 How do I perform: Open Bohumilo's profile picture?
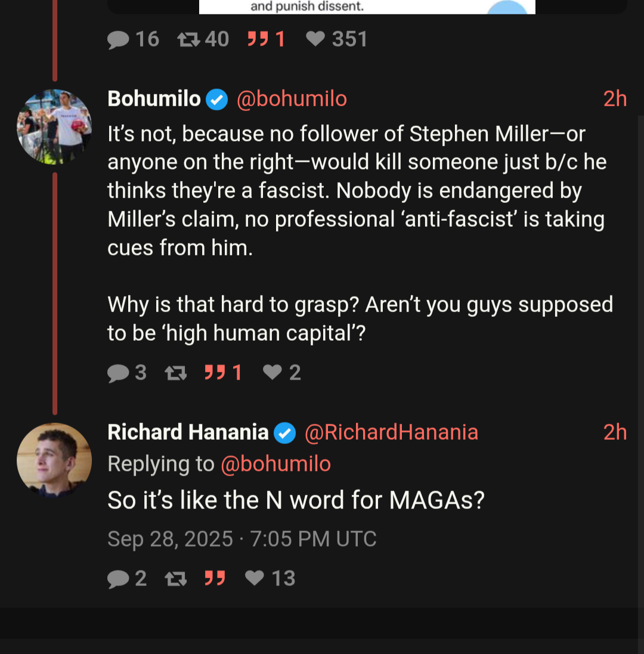point(54,127)
